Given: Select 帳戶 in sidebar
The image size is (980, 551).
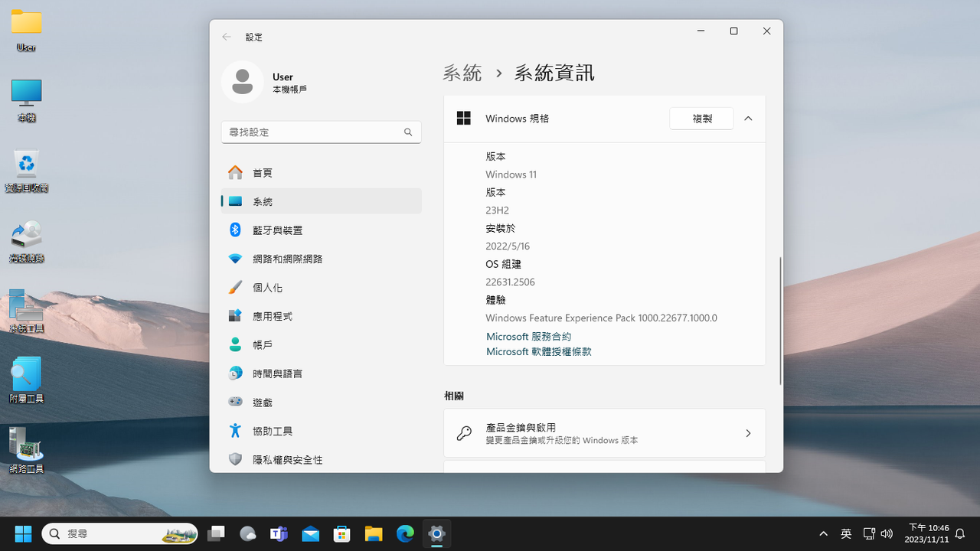Looking at the screenshot, I should pyautogui.click(x=322, y=345).
